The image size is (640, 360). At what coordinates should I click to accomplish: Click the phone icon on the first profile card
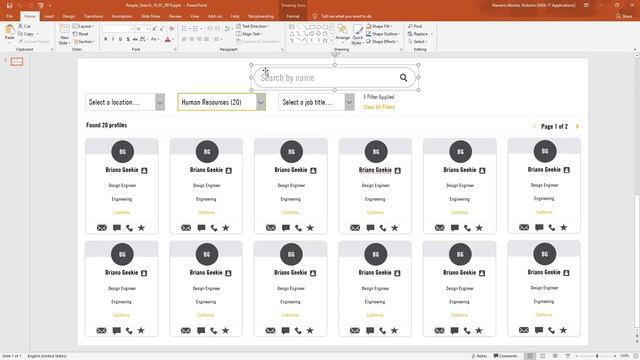[x=129, y=228]
